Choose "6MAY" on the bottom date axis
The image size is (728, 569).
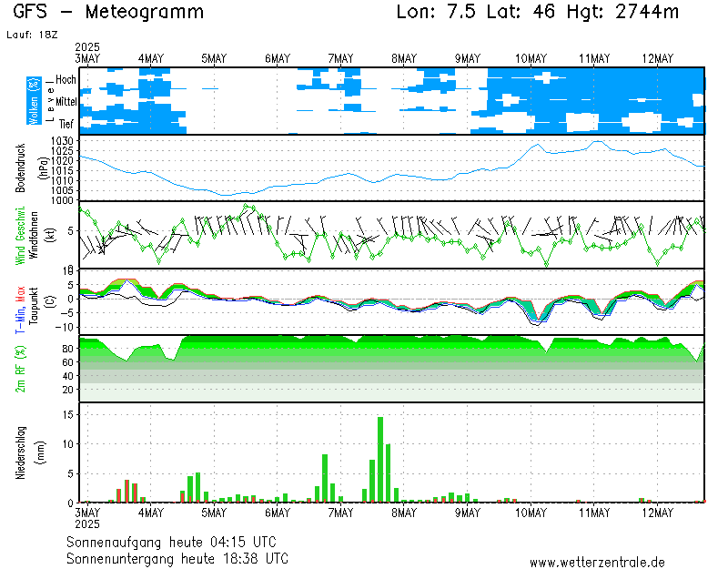pyautogui.click(x=278, y=513)
